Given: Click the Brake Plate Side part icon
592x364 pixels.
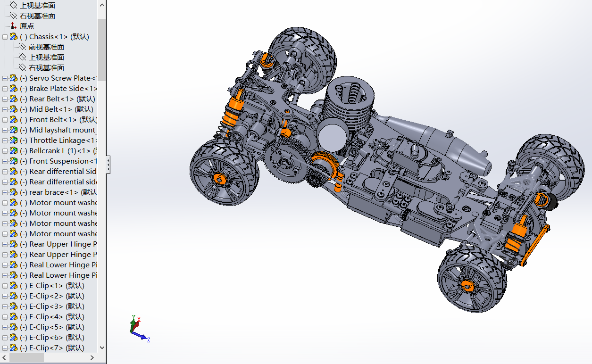Looking at the screenshot, I should click(x=14, y=88).
